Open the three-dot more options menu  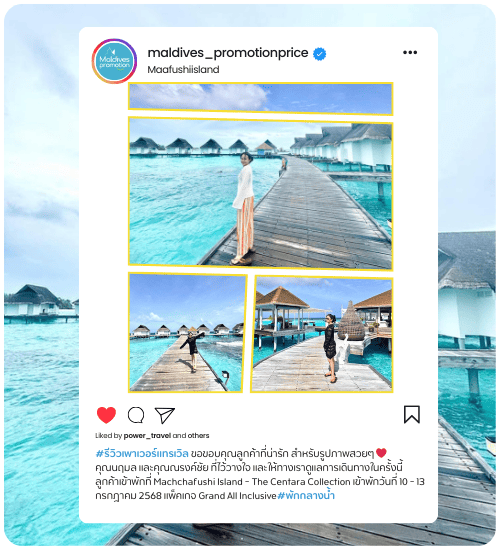410,53
